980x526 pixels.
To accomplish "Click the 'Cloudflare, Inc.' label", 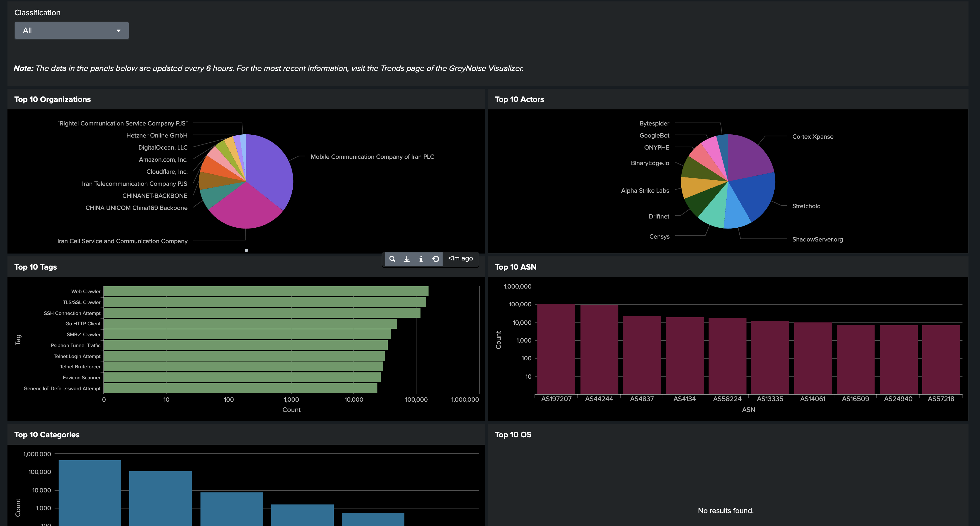I will pyautogui.click(x=167, y=171).
